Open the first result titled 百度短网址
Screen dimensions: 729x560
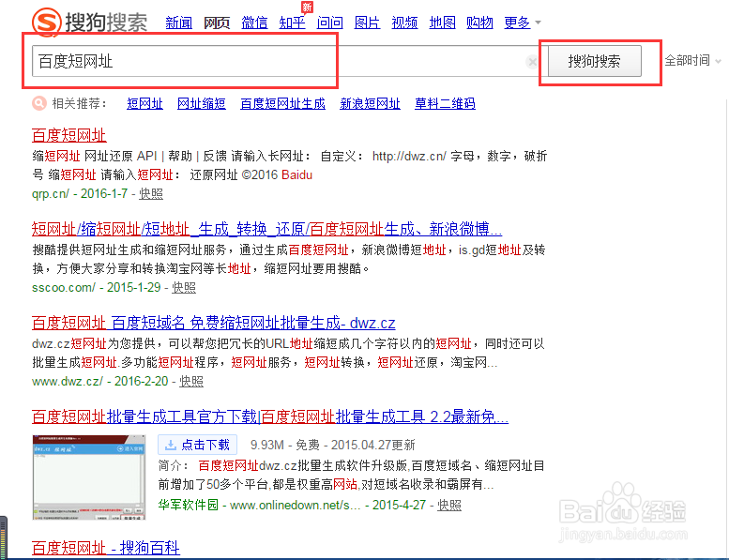click(x=69, y=135)
